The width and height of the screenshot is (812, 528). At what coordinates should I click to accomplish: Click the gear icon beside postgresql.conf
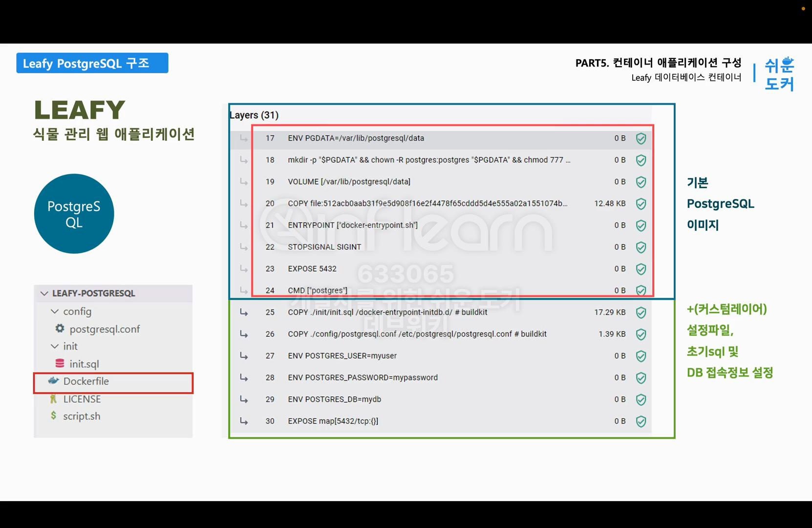tap(60, 329)
